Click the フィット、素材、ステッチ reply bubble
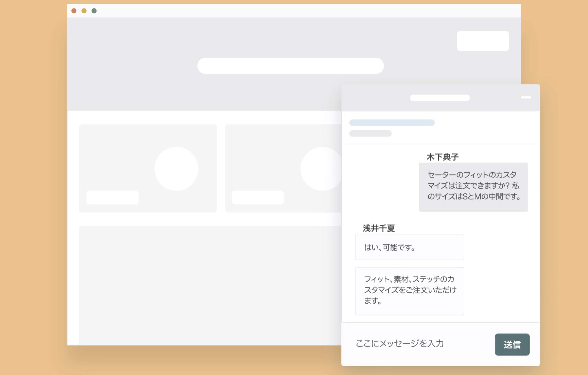The image size is (588, 375). pos(409,291)
